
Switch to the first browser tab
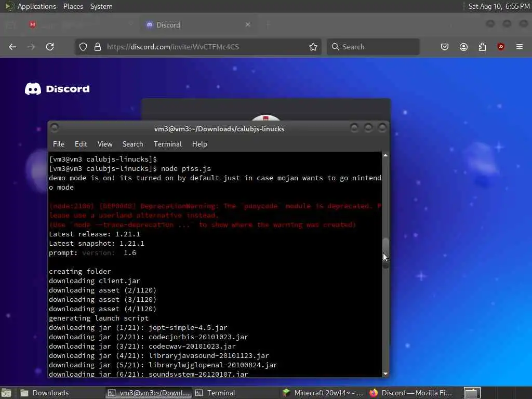click(x=80, y=25)
